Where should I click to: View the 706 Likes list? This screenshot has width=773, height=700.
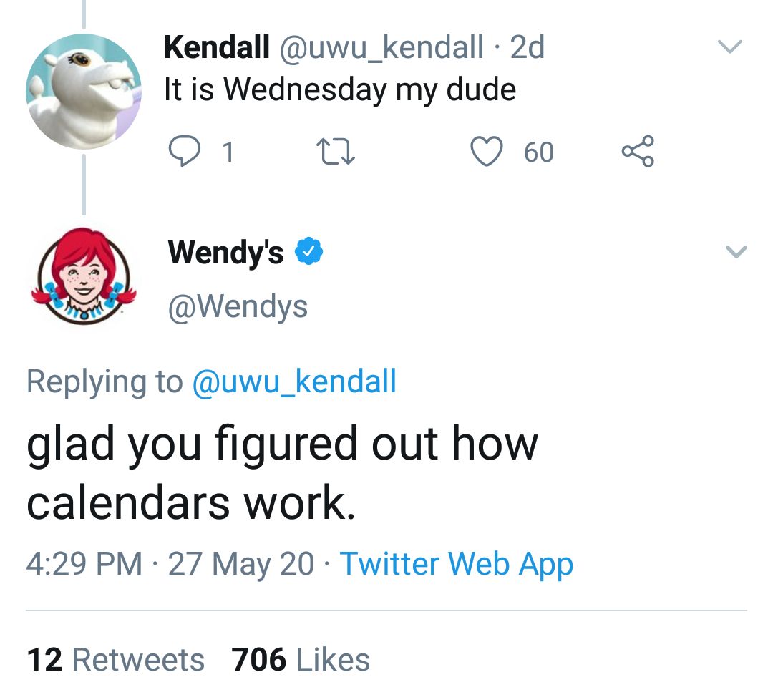pos(301,659)
